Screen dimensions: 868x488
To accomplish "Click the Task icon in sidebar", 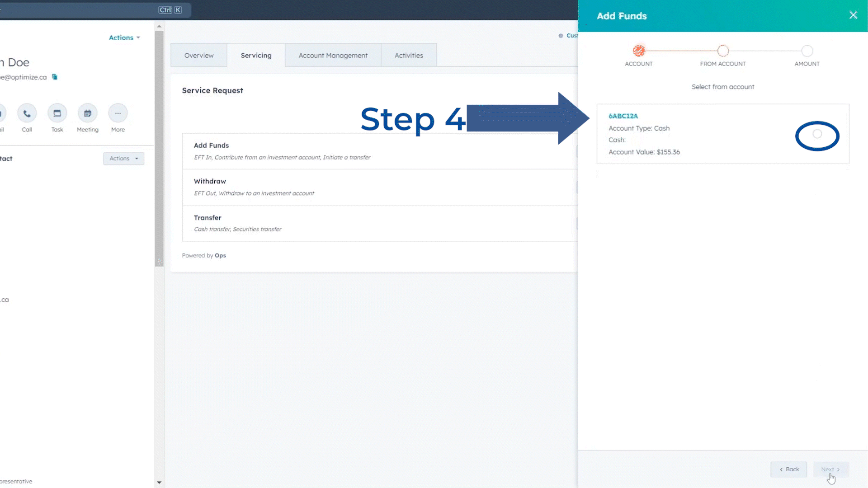I will tap(57, 113).
